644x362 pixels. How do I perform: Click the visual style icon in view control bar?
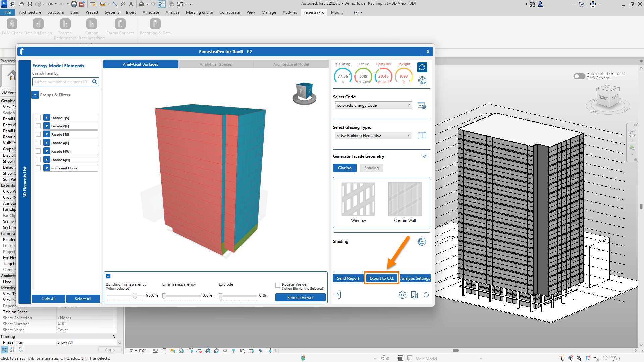(x=164, y=351)
